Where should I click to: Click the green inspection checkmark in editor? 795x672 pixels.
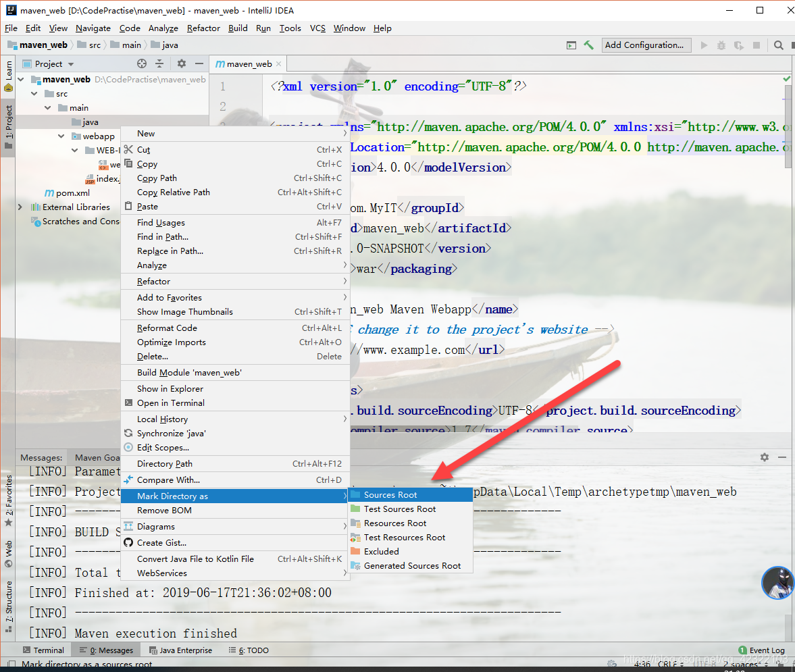point(786,78)
